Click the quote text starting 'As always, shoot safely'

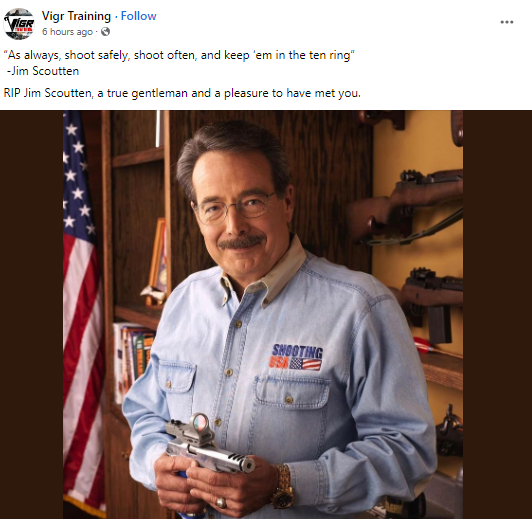pos(179,55)
